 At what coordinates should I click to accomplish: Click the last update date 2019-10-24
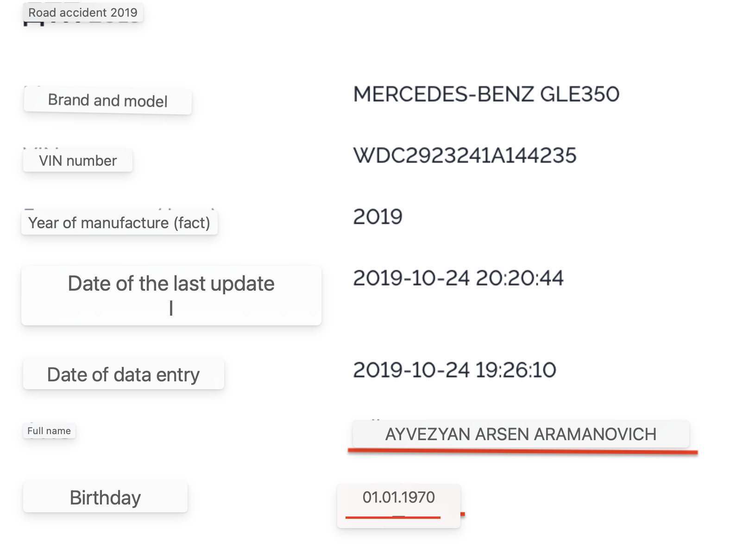[x=411, y=278]
